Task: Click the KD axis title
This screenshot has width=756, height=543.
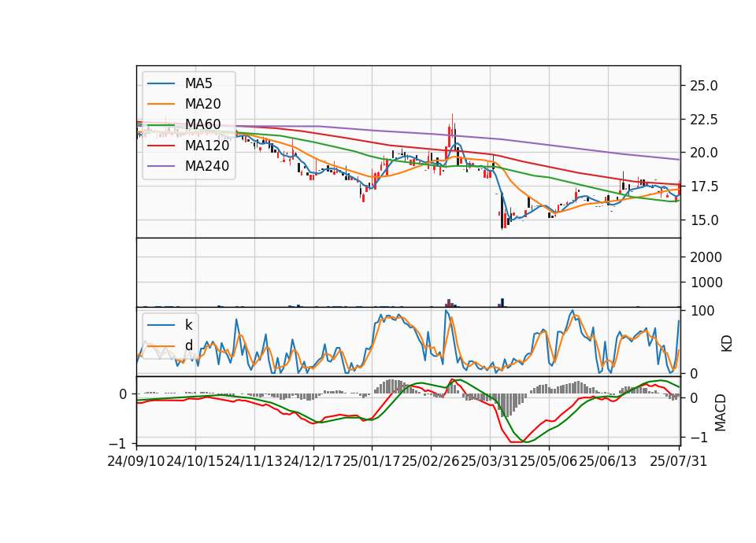Action: [727, 343]
